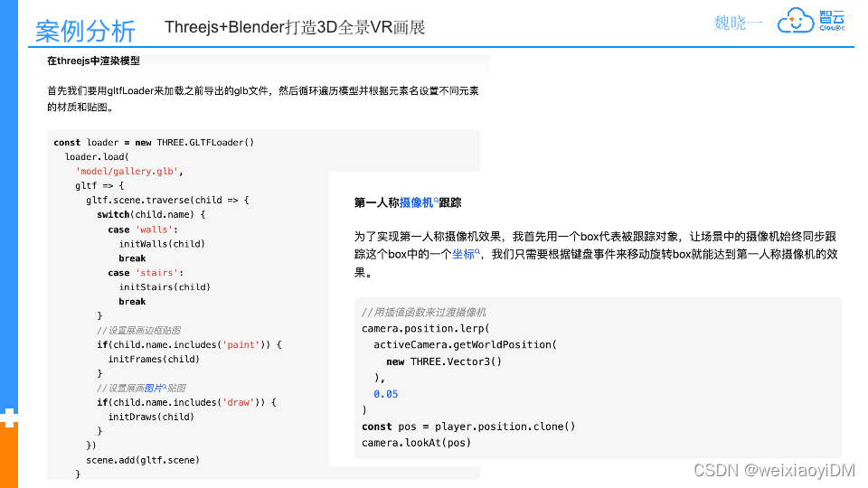Viewport: 868px width, 488px height.
Task: Click the code line case 'stairs':
Action: pyautogui.click(x=146, y=272)
